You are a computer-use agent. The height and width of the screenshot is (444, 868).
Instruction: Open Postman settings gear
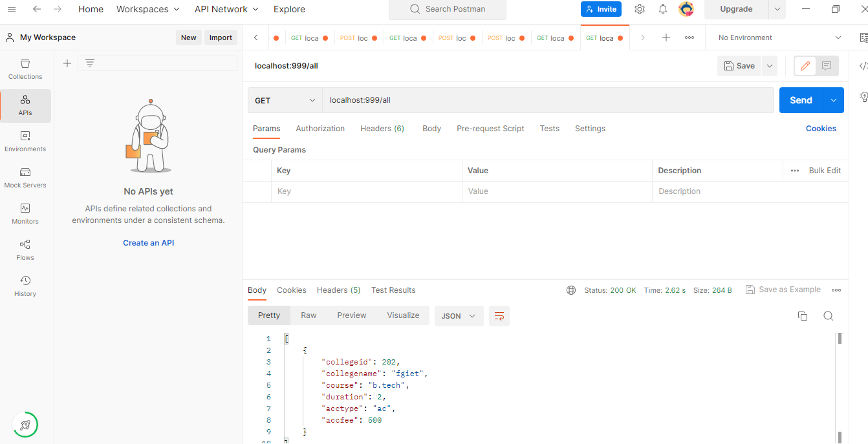[x=639, y=9]
